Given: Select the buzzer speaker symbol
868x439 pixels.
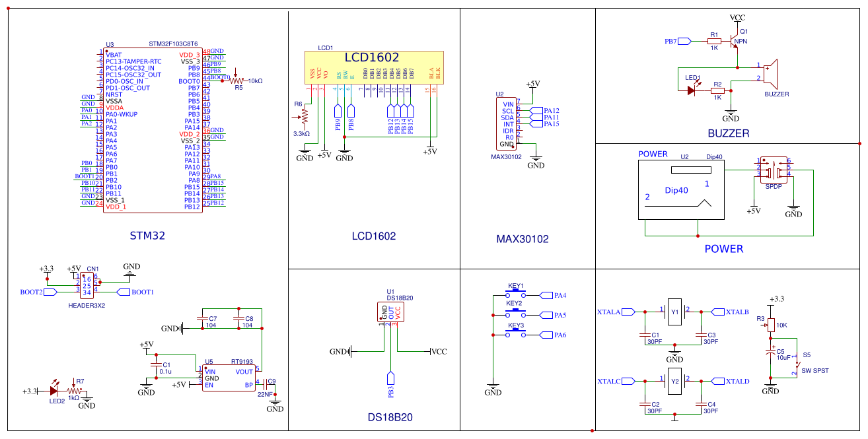Looking at the screenshot, I should pos(772,73).
